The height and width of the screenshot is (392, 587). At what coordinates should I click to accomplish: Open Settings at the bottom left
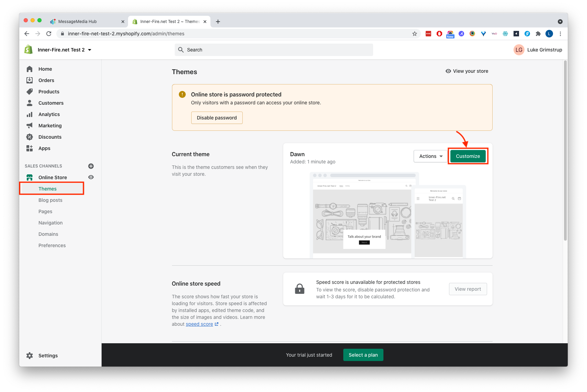48,355
